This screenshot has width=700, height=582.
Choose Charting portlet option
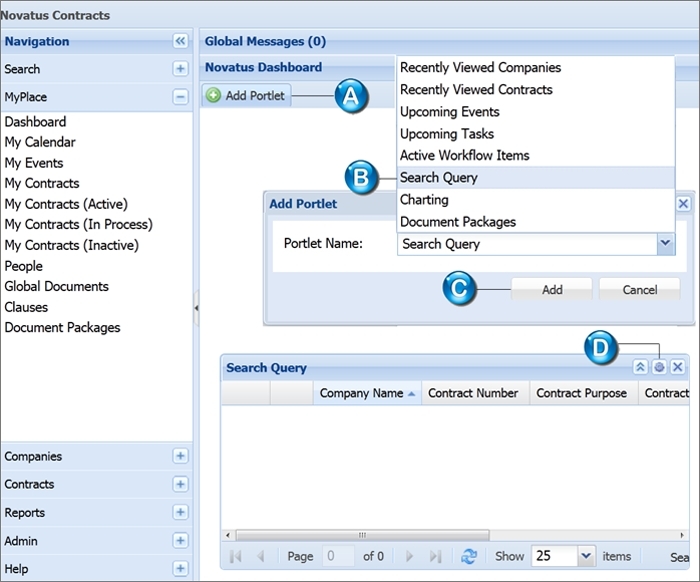(x=536, y=200)
